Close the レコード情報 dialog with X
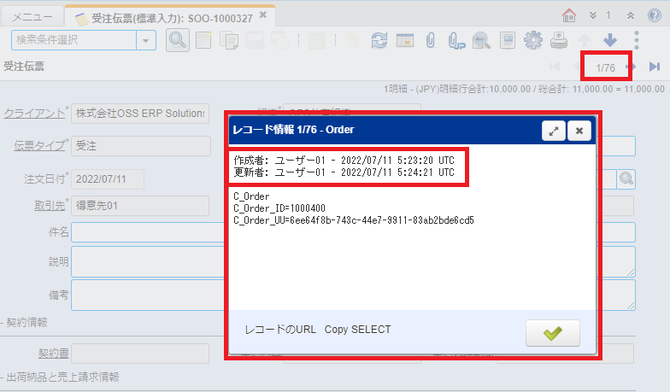 (579, 130)
